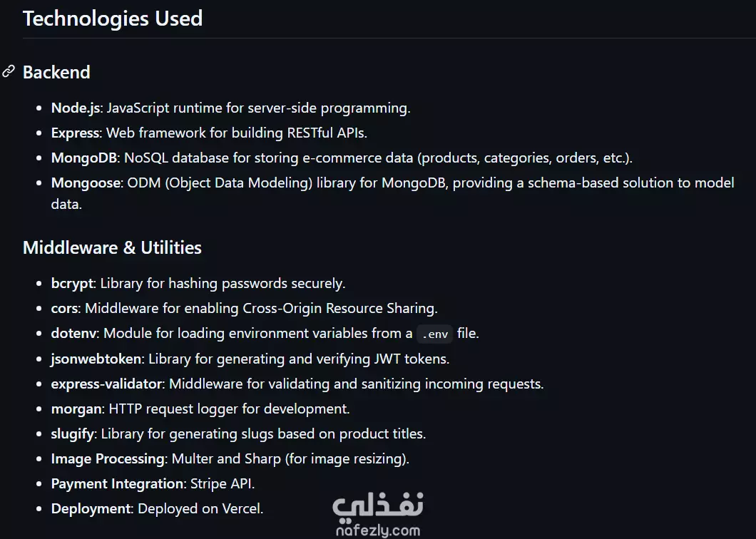Click the jsonwebtoken bold term
Image resolution: width=756 pixels, height=539 pixels.
coord(96,359)
